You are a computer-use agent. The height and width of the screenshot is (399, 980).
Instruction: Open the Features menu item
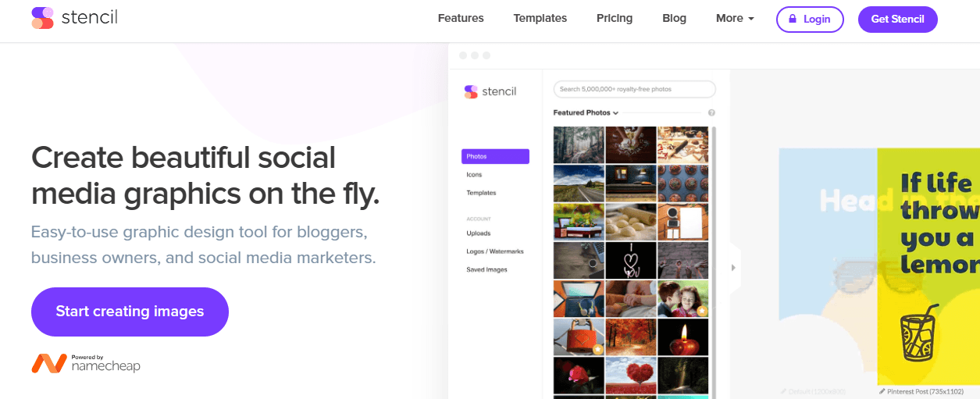tap(461, 19)
